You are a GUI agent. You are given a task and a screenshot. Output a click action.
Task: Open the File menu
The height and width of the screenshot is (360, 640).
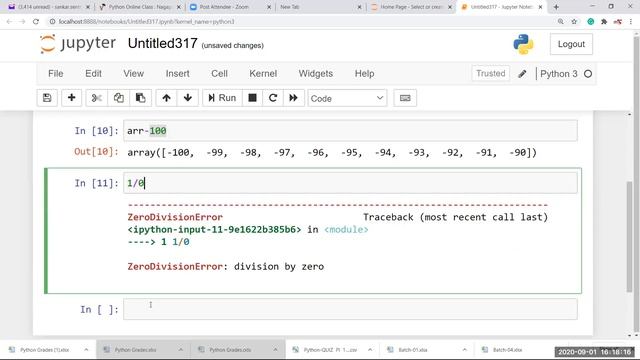(x=56, y=73)
